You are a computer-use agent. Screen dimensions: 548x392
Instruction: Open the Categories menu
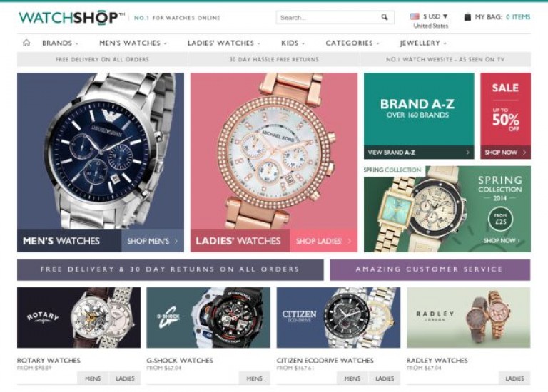click(x=352, y=43)
